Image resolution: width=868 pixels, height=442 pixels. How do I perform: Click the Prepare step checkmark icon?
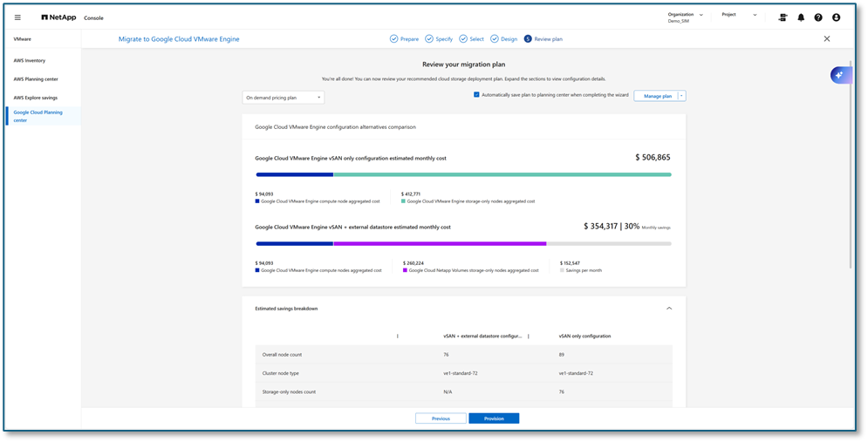click(393, 38)
